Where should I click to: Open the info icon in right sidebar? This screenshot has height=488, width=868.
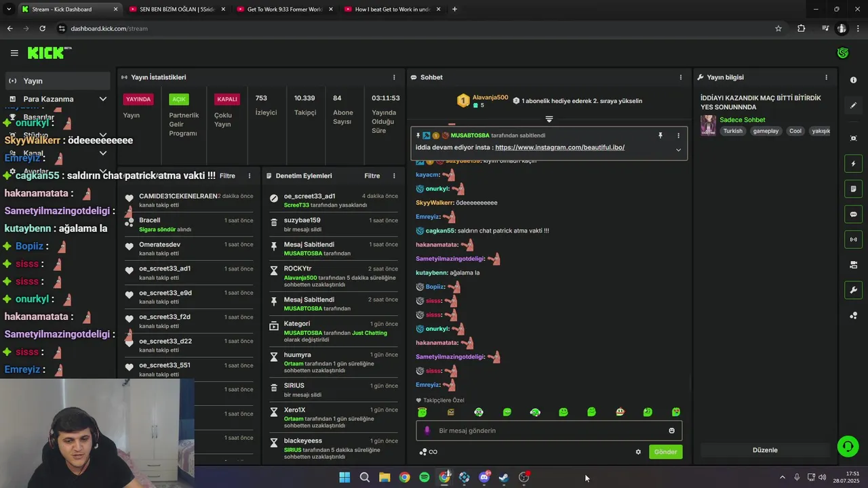853,80
